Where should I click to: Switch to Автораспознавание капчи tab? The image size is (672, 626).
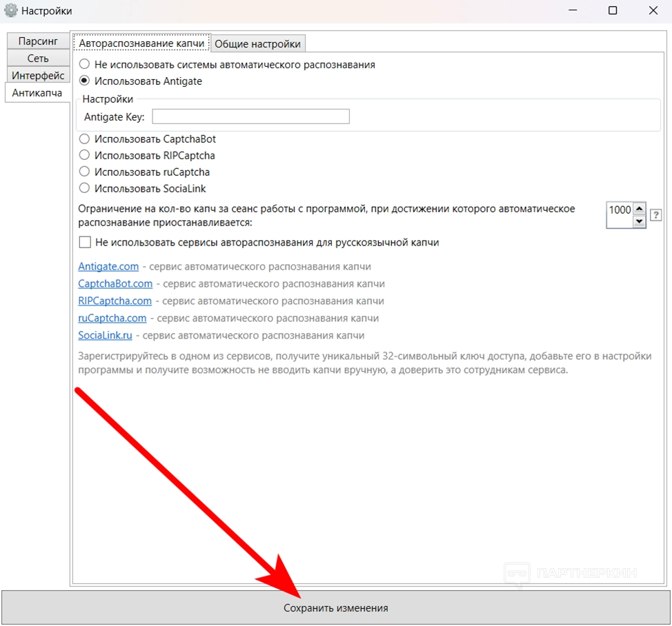141,43
